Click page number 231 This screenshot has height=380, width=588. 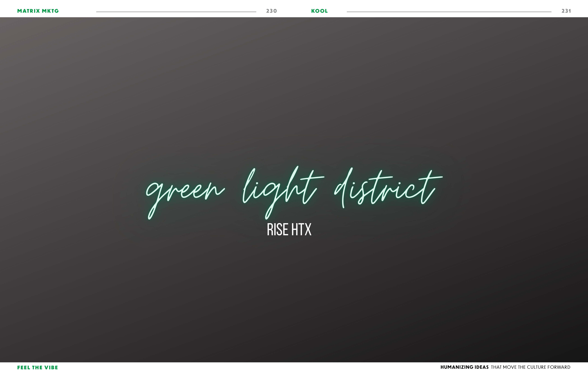(566, 11)
